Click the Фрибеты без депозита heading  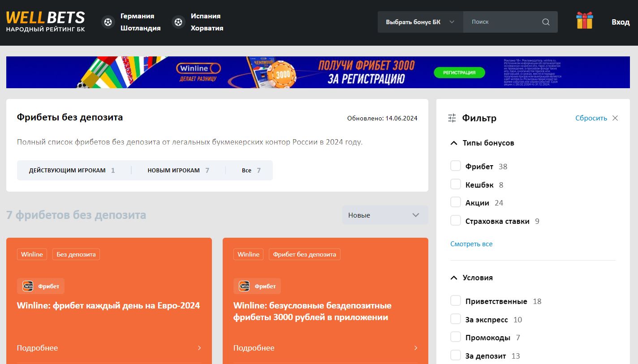[x=70, y=117]
